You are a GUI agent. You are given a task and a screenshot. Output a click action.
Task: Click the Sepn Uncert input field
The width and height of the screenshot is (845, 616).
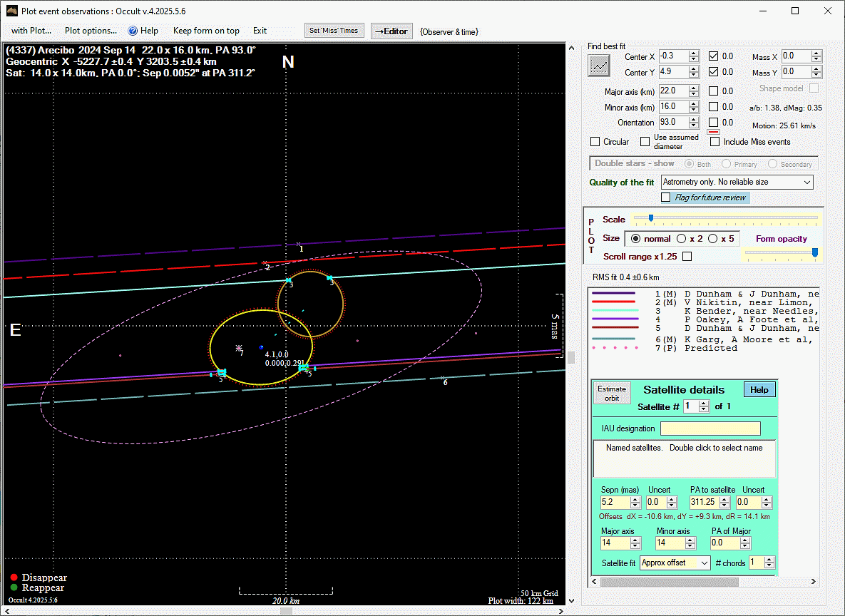[656, 503]
